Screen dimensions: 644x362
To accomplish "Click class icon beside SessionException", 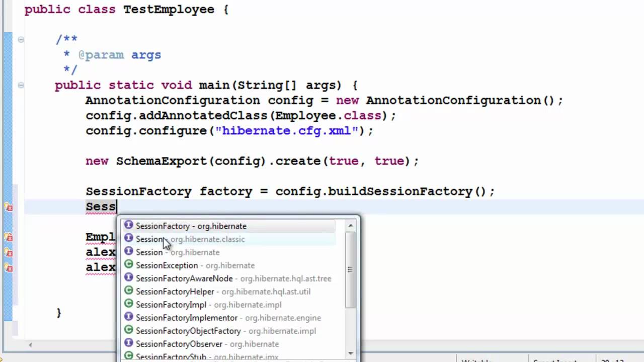I will (x=129, y=264).
